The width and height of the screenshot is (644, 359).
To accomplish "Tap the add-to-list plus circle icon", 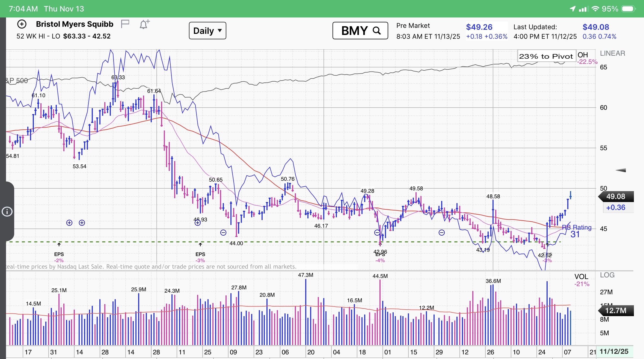I will coord(22,24).
